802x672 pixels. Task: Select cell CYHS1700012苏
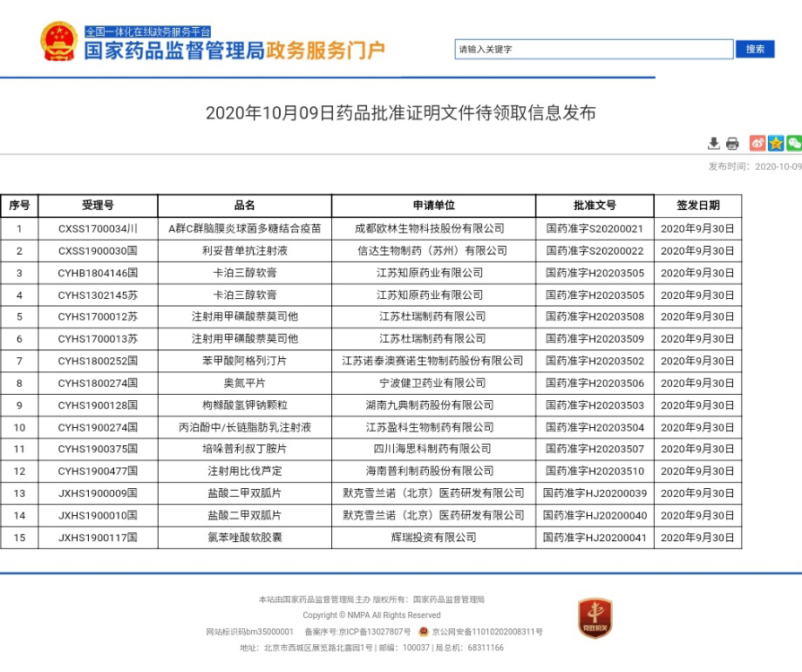[x=98, y=317]
